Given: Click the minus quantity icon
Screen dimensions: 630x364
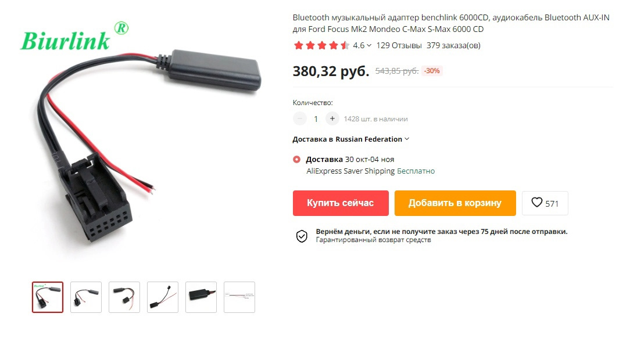Looking at the screenshot, I should tap(300, 118).
